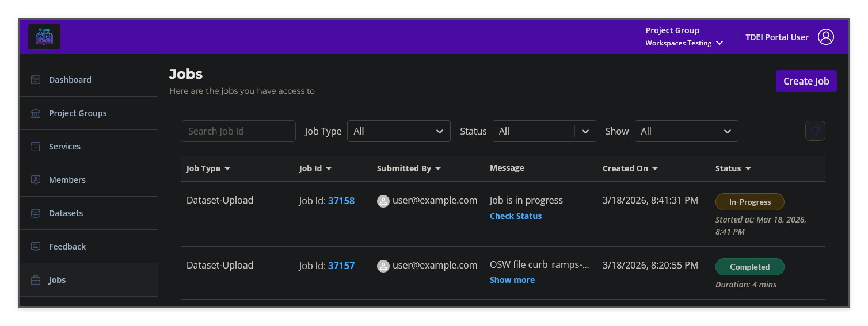Click the refresh jobs icon button
Viewport: 868px width, 326px height.
(815, 131)
